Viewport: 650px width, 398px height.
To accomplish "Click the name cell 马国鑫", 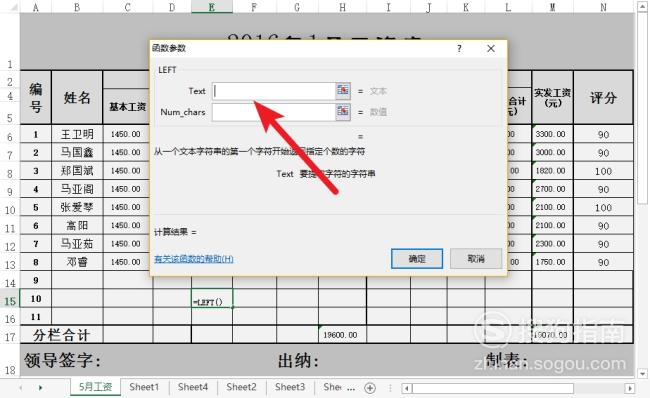I will point(77,153).
